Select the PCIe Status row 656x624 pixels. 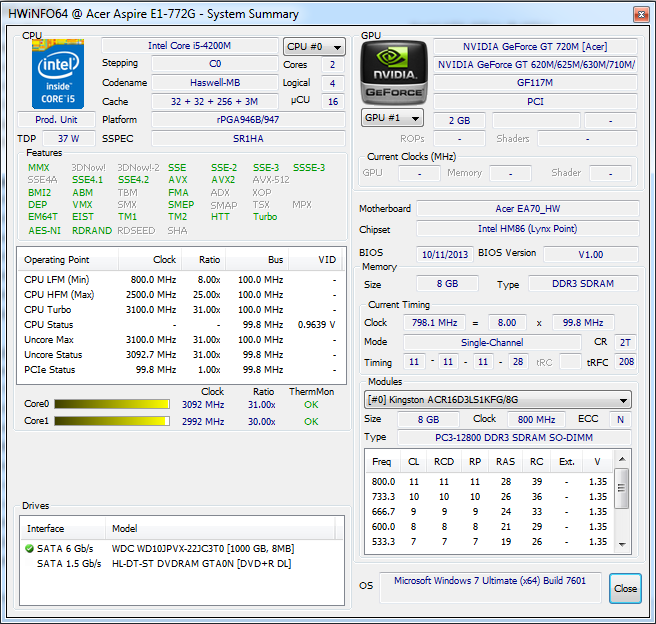point(181,370)
